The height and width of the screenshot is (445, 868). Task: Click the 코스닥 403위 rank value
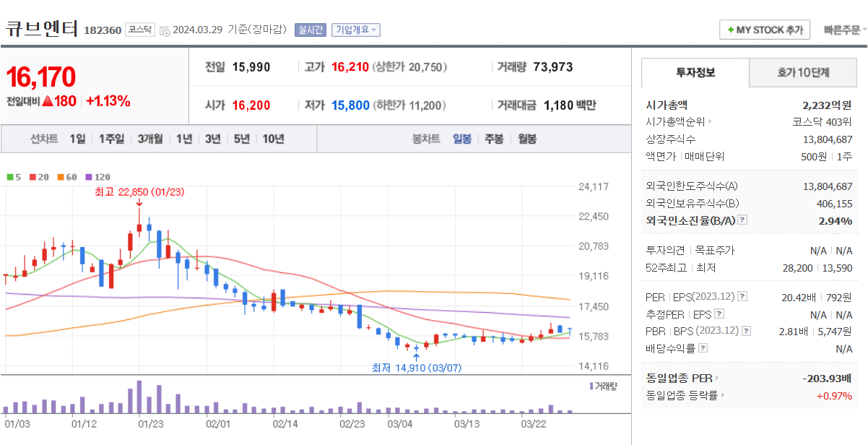[823, 122]
